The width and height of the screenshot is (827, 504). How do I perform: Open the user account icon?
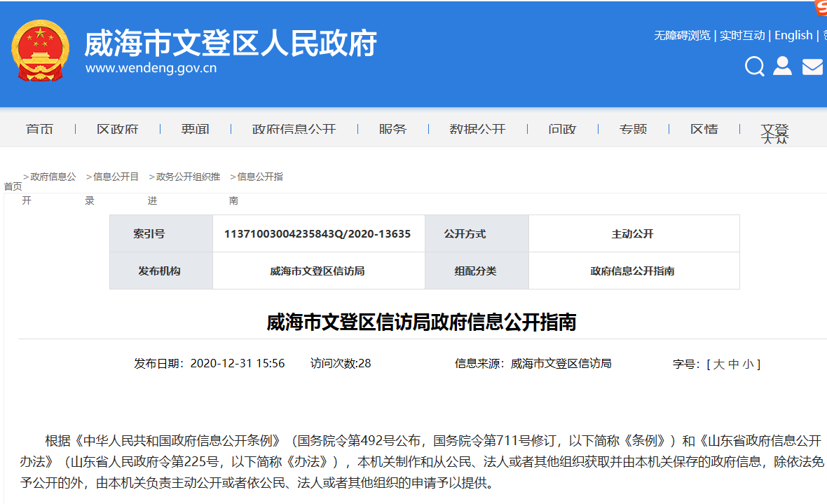782,67
